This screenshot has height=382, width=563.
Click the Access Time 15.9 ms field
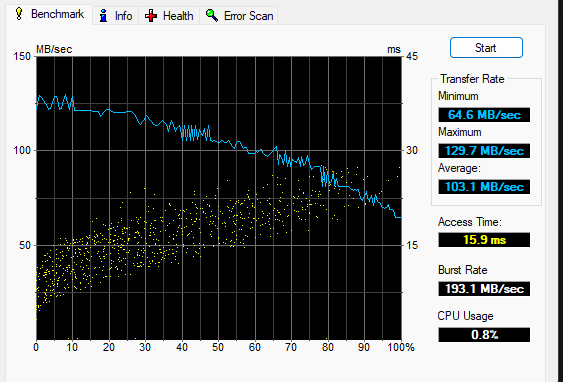click(x=484, y=239)
